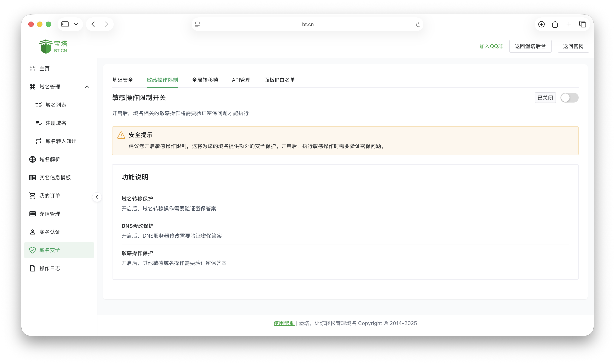Collapse the sidebar with the chevron handle
This screenshot has height=364, width=615.
(97, 197)
